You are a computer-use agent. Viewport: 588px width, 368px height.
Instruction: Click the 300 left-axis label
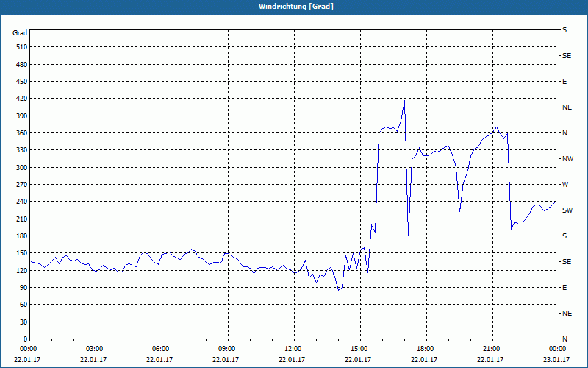[22, 168]
